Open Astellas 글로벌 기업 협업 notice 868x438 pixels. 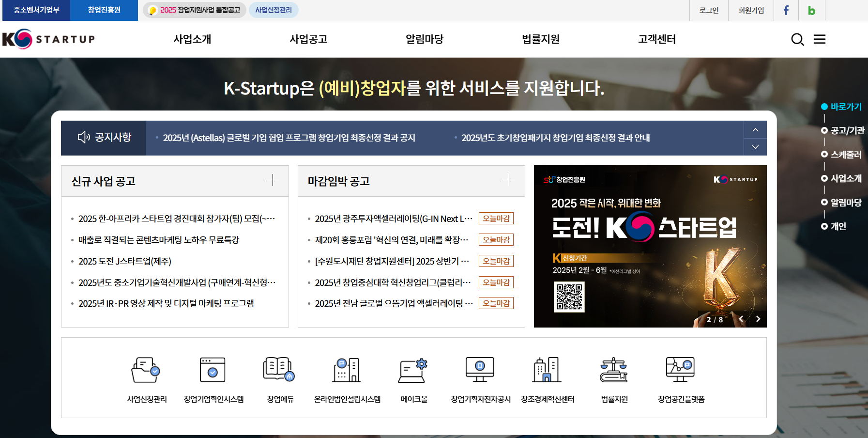(289, 138)
